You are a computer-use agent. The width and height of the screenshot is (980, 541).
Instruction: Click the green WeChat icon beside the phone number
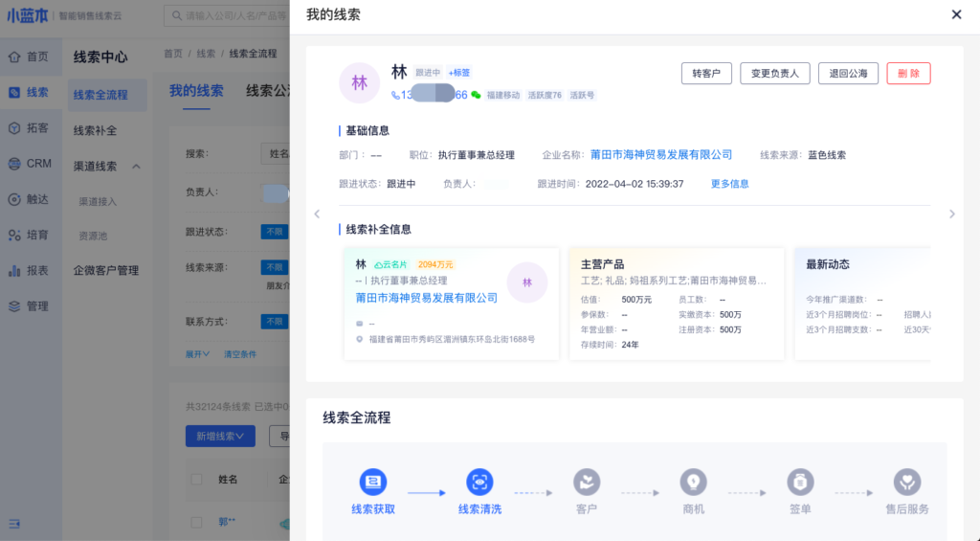(x=476, y=96)
